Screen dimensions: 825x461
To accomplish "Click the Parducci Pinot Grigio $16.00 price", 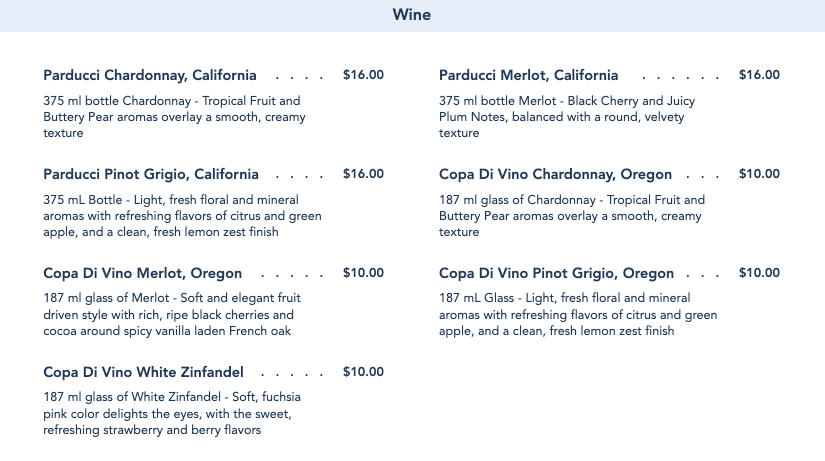I will click(363, 174).
